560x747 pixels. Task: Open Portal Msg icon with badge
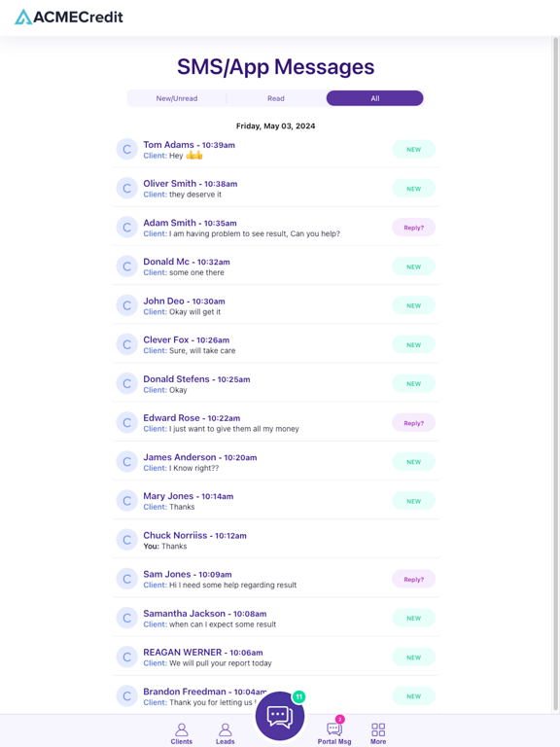(x=334, y=730)
